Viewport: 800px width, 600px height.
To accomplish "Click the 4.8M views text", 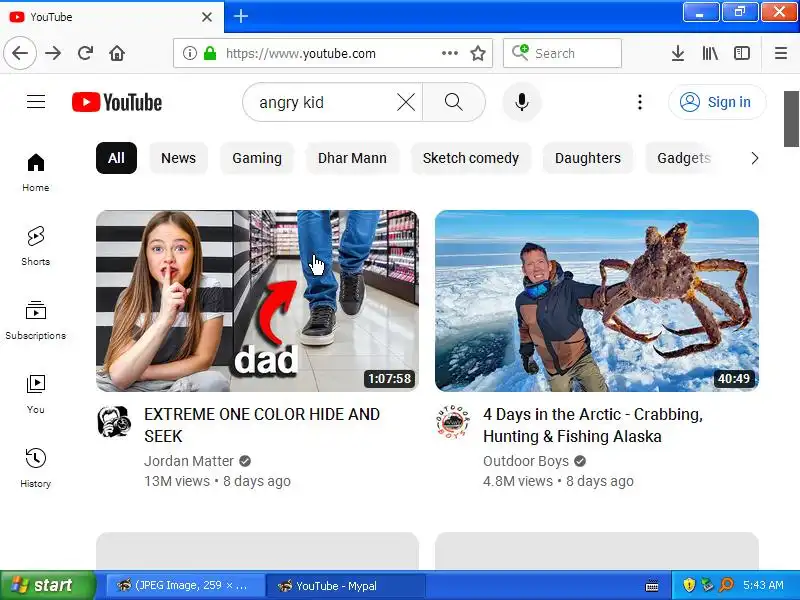I will click(517, 481).
